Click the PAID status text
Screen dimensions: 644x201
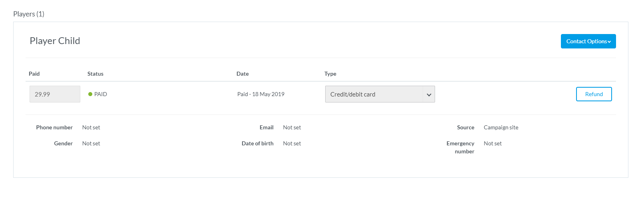click(x=101, y=94)
